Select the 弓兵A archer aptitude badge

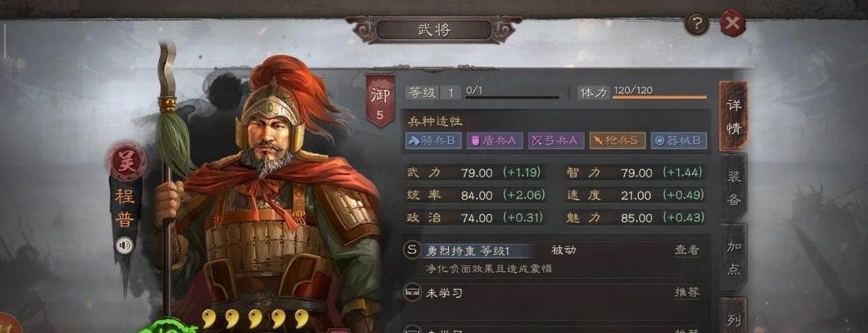click(x=556, y=141)
